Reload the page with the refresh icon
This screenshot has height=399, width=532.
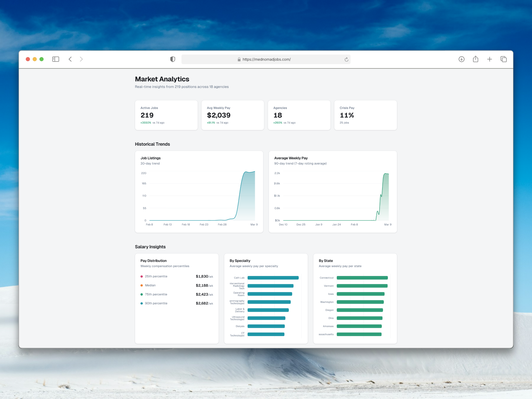coord(346,59)
